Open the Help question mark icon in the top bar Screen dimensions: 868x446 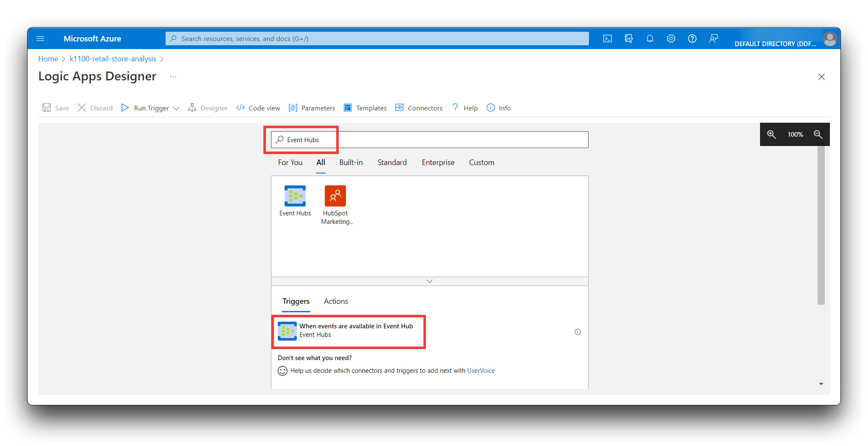point(692,39)
